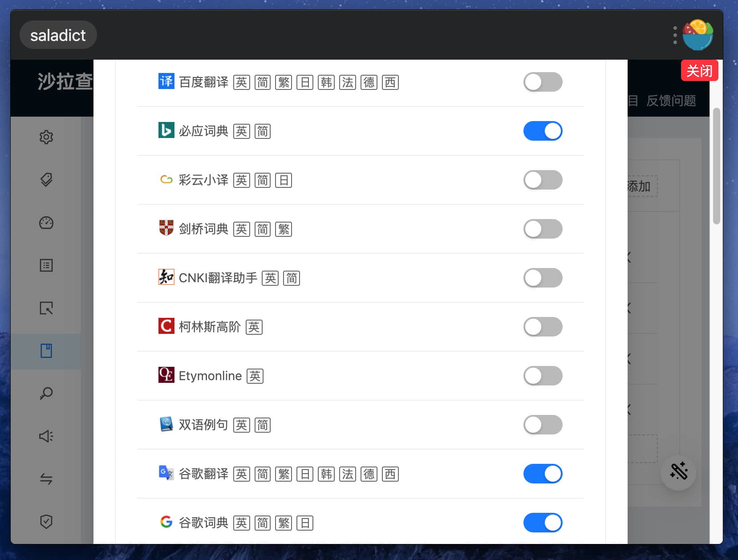This screenshot has height=560, width=738.
Task: Open general settings gear in sidebar
Action: (x=46, y=137)
